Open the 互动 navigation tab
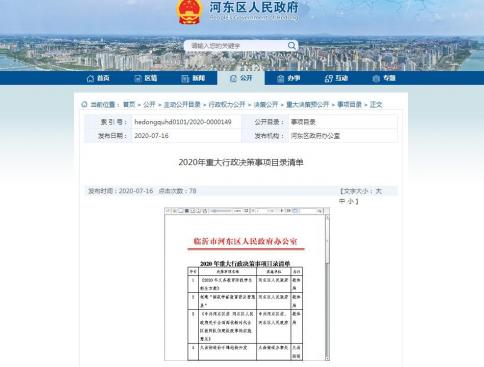Image resolution: width=484 pixels, height=367 pixels. click(x=336, y=78)
